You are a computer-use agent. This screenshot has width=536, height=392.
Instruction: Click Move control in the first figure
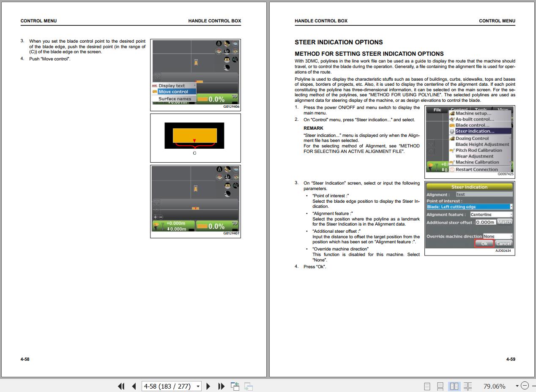coord(173,92)
